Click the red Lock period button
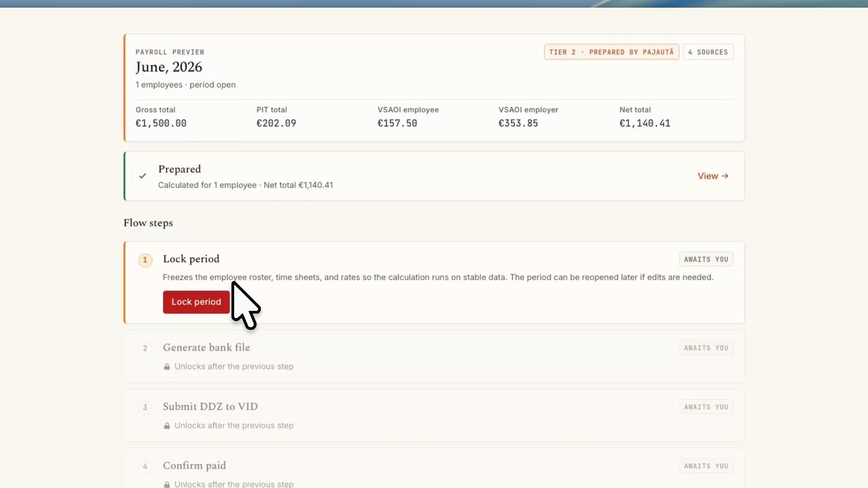The image size is (868, 488). (196, 302)
